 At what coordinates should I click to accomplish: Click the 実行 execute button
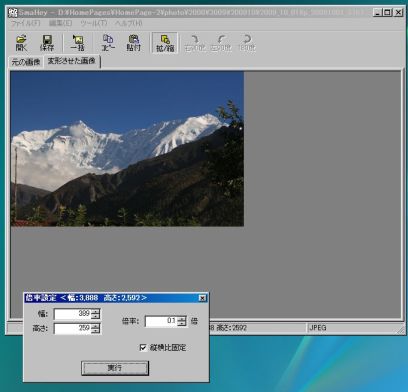coord(115,368)
